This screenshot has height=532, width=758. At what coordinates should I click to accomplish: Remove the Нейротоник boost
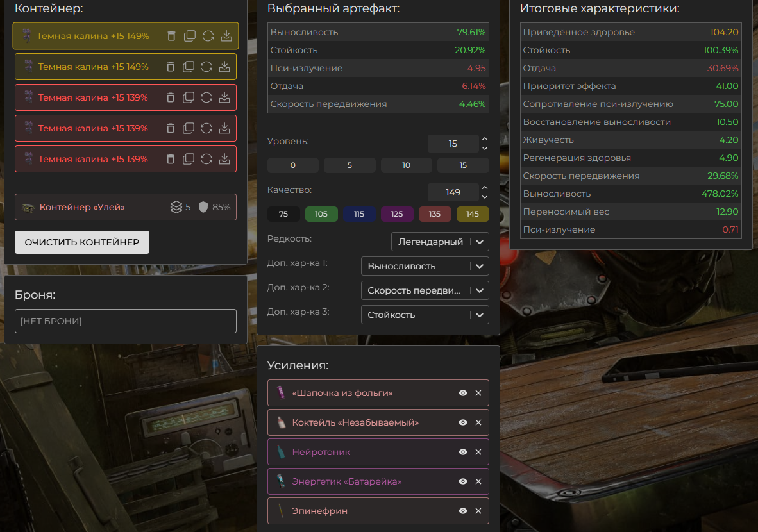[x=478, y=452]
